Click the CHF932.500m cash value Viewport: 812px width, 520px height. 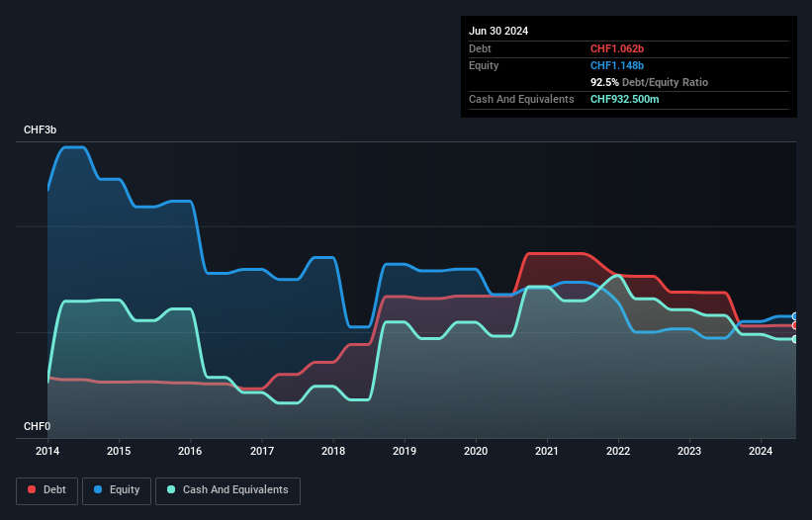click(624, 99)
